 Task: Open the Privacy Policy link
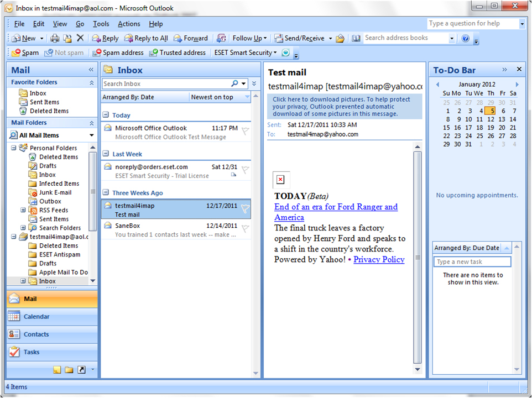[379, 259]
